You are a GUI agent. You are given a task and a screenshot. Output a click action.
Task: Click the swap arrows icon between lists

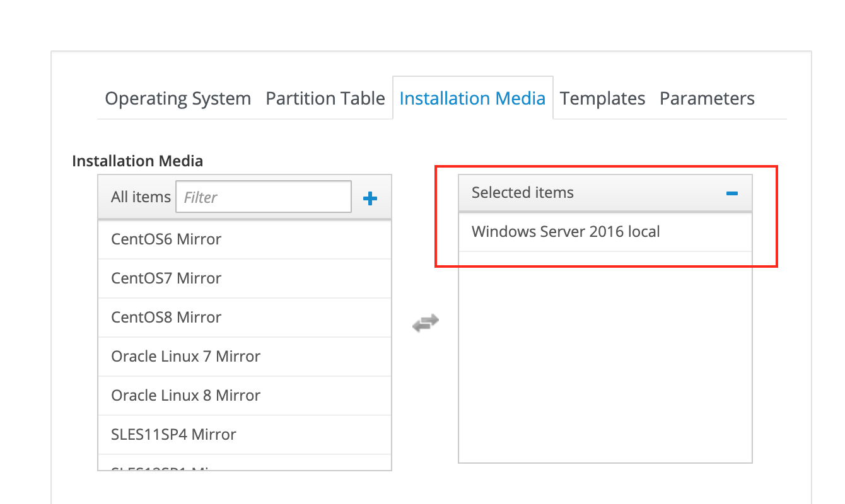426,323
